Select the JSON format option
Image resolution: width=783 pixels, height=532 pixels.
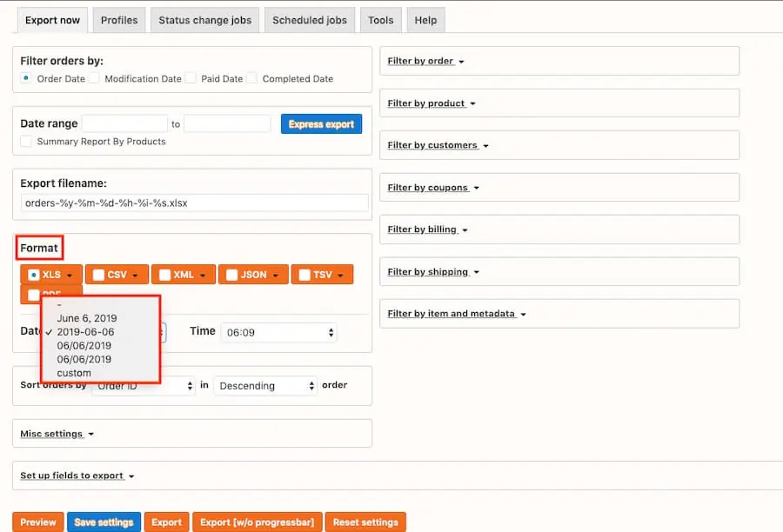231,275
